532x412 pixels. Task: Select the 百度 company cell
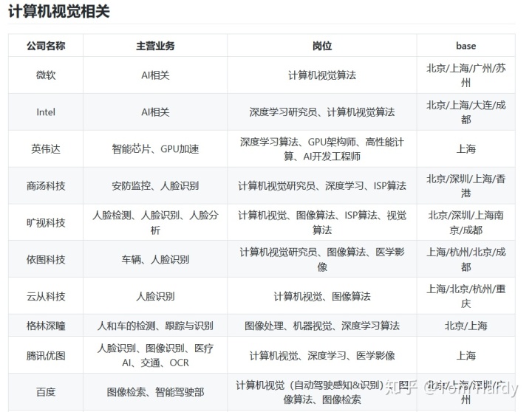pyautogui.click(x=46, y=392)
